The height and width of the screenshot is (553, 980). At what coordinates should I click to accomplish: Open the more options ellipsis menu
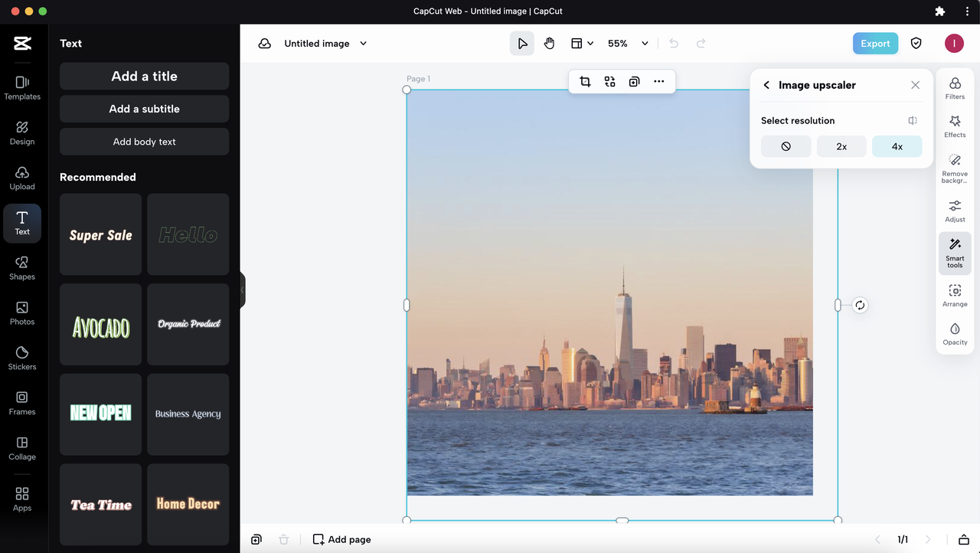click(658, 82)
